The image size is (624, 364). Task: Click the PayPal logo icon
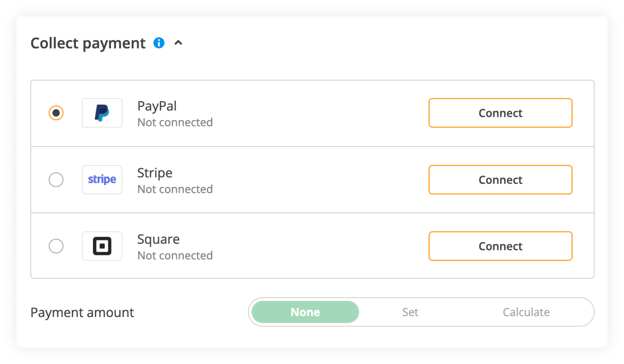102,113
